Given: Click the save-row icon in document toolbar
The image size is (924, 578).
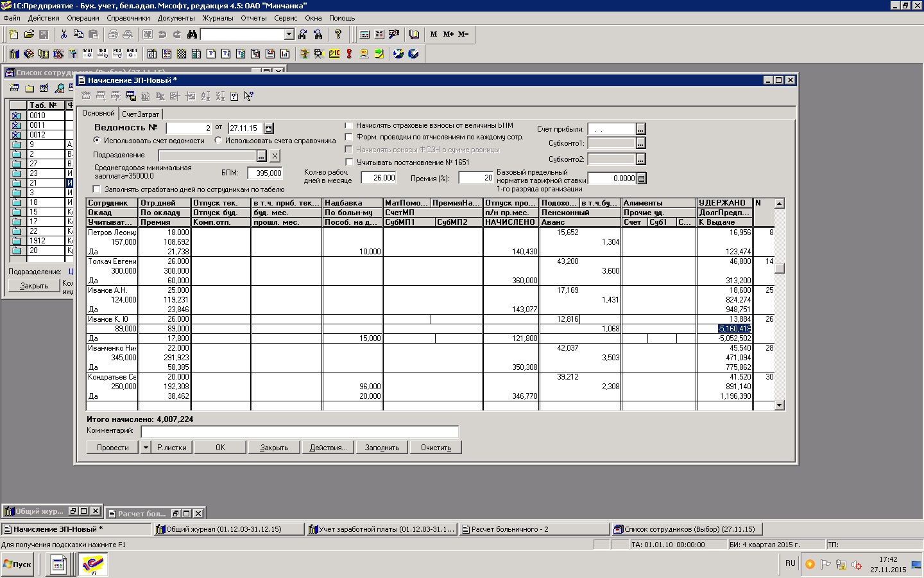Looking at the screenshot, I should [131, 96].
